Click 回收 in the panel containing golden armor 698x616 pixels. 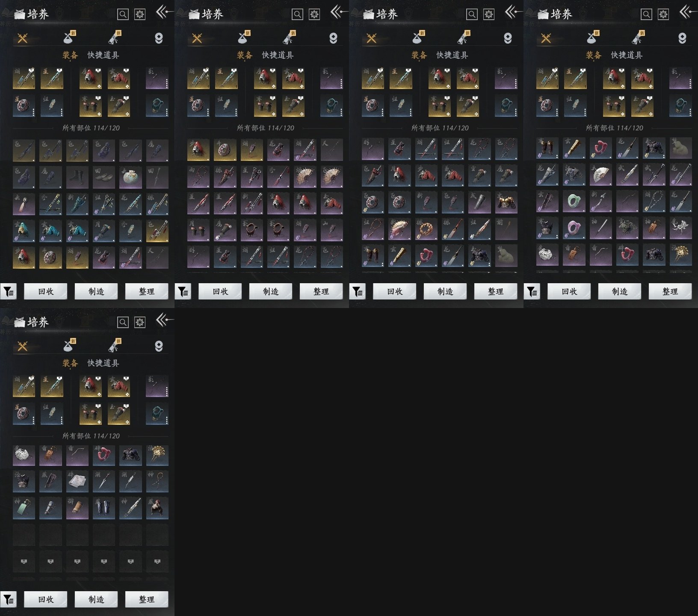(395, 292)
